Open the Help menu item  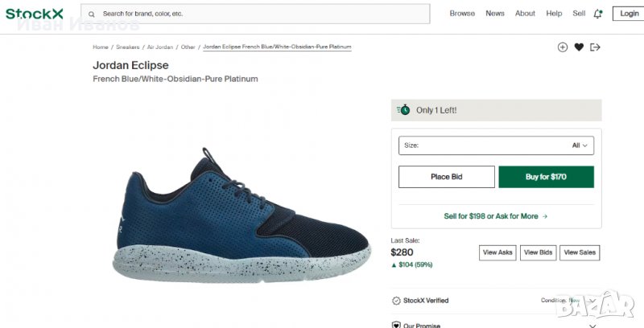pyautogui.click(x=554, y=14)
